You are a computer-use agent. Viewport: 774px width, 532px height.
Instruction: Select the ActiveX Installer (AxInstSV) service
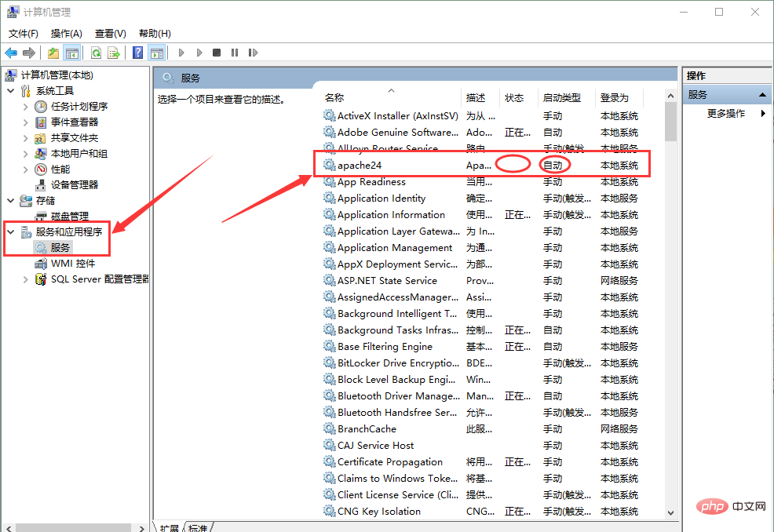point(481,116)
